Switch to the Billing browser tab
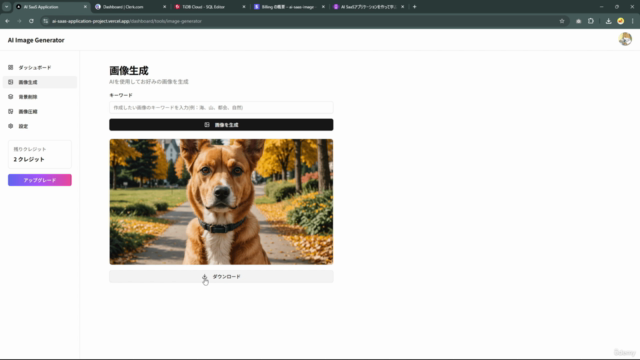 [x=288, y=7]
